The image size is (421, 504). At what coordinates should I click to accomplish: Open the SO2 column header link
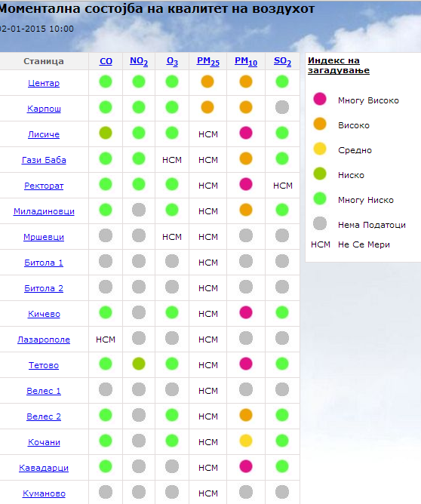282,61
